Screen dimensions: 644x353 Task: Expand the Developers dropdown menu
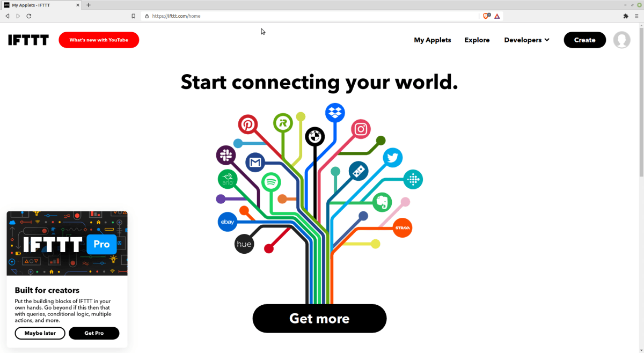tap(526, 40)
